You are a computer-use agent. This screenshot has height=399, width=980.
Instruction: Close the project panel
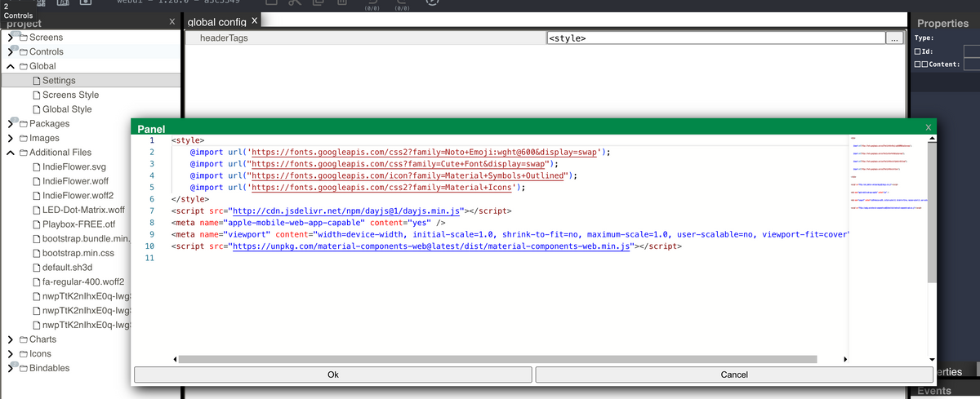pyautogui.click(x=171, y=21)
